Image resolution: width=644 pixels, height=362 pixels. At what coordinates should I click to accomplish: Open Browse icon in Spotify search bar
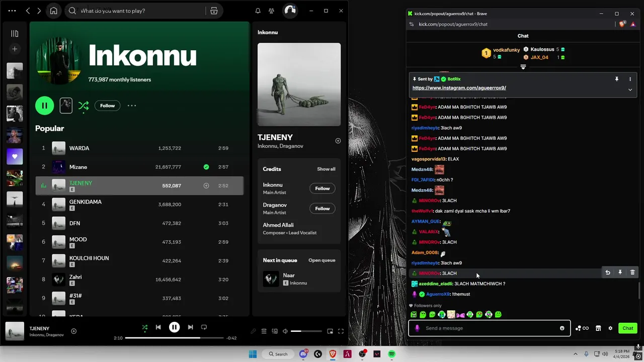coord(214,11)
